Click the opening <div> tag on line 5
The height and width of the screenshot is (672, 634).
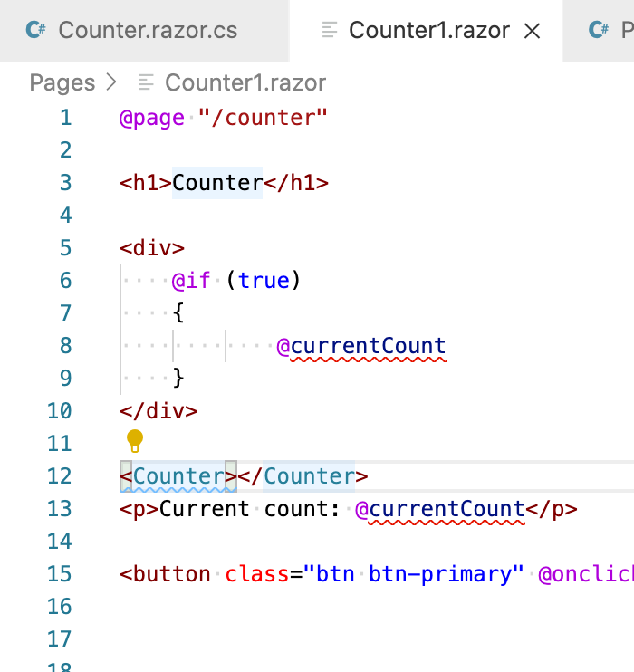click(x=152, y=248)
